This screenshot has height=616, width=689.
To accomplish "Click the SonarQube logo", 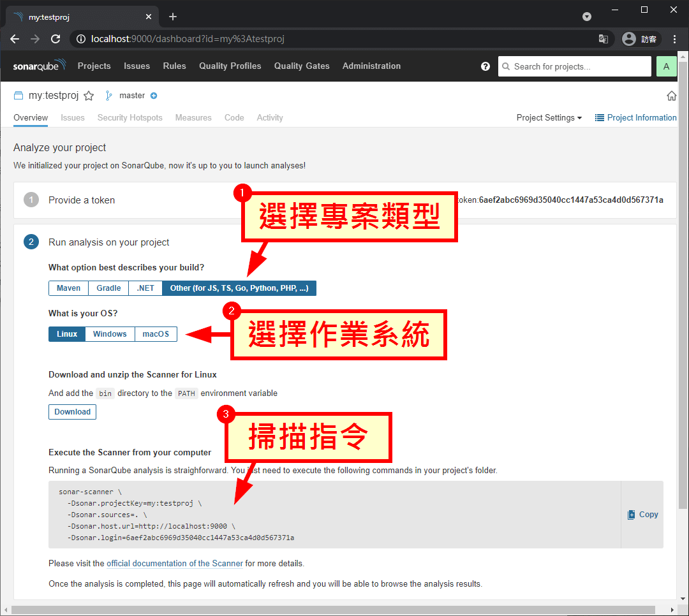I will point(40,66).
